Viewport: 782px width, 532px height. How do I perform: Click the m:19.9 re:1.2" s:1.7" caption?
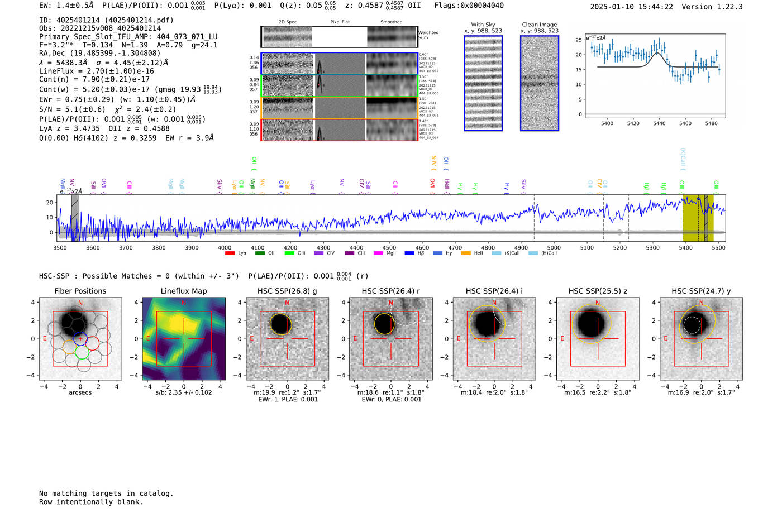pyautogui.click(x=287, y=392)
